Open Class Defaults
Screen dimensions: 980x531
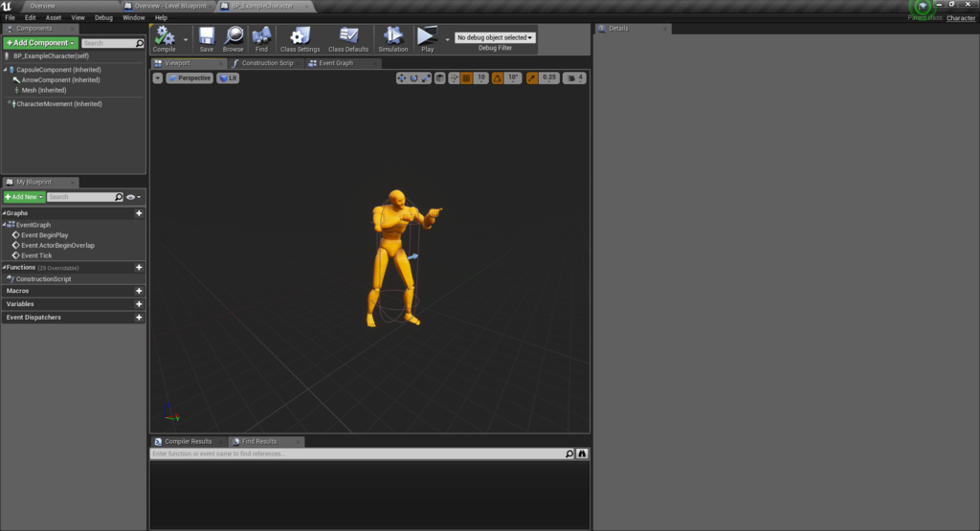pos(348,38)
